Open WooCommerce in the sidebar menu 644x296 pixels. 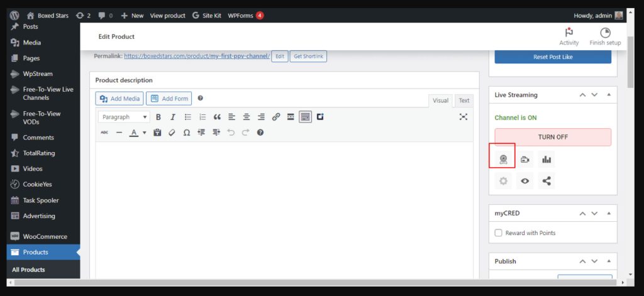[x=45, y=236]
